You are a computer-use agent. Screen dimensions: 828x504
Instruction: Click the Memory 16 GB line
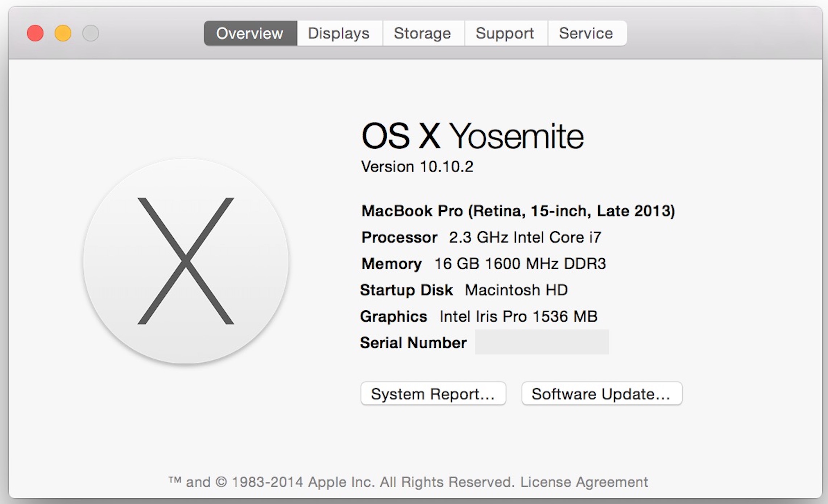click(483, 264)
